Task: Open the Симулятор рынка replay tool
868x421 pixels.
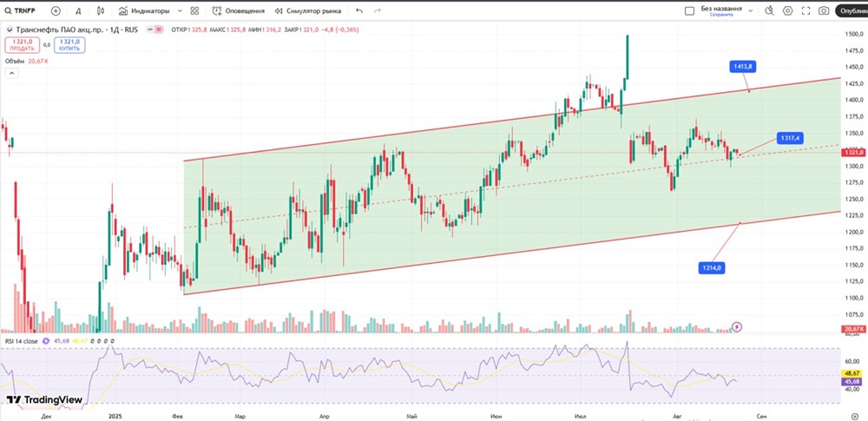Action: click(308, 10)
